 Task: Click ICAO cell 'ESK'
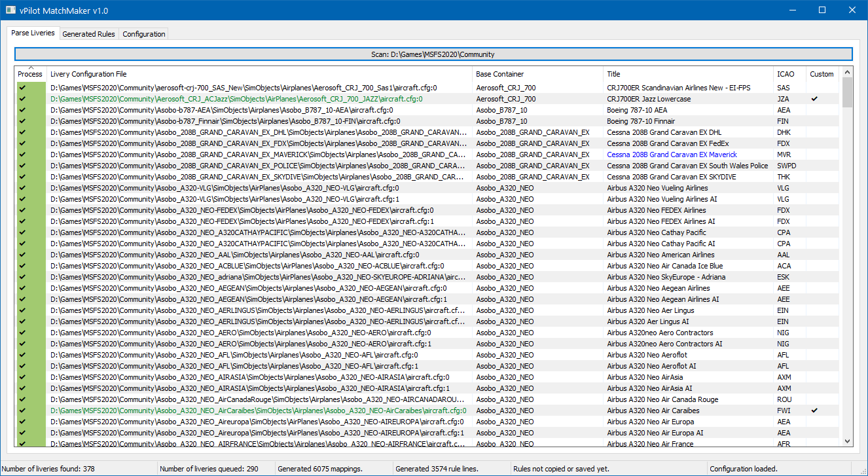click(x=783, y=277)
